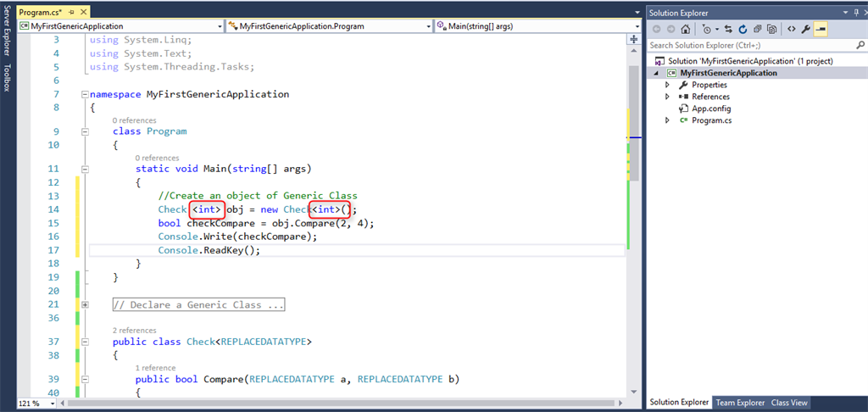This screenshot has height=412, width=868.
Task: Collapse the class Program block
Action: (85, 131)
